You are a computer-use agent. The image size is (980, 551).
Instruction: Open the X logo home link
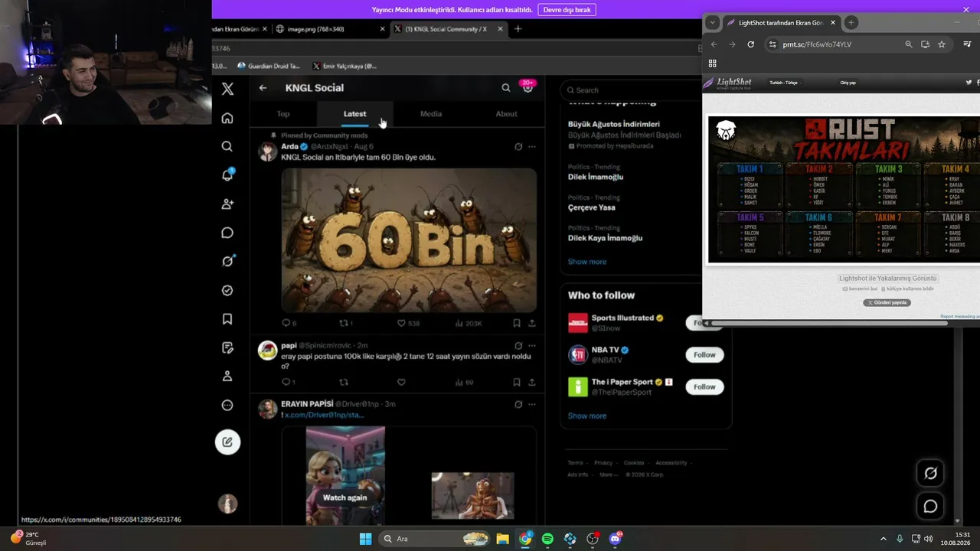(227, 89)
